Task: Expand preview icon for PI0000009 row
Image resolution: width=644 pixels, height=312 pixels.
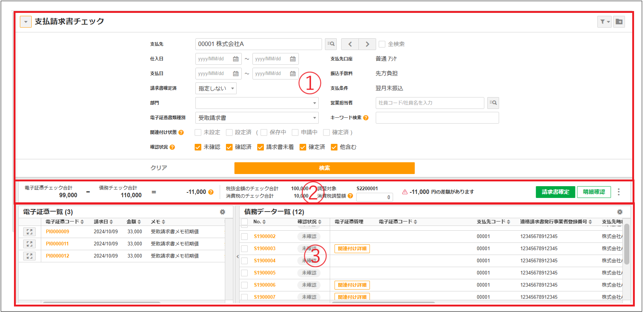Action: (29, 232)
